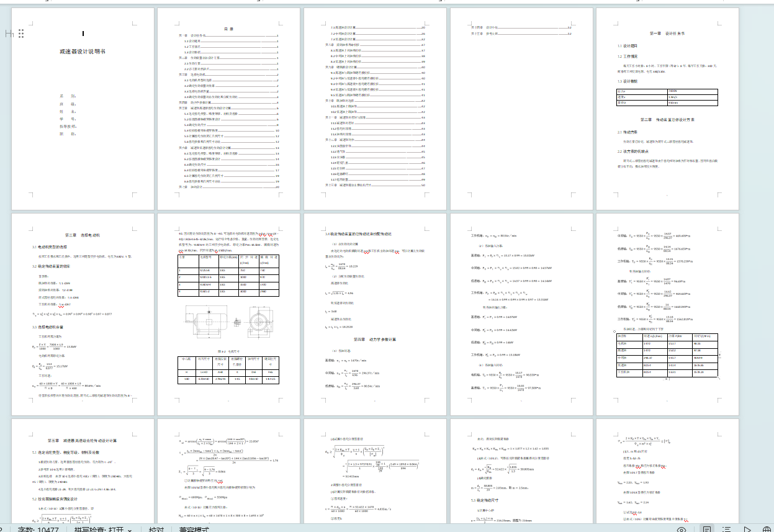Switch to outline view icon

pos(727,529)
